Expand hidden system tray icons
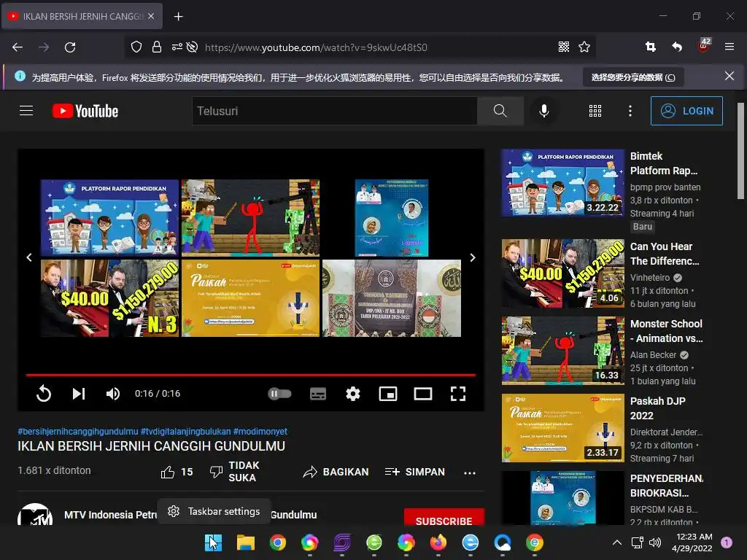 pos(617,542)
